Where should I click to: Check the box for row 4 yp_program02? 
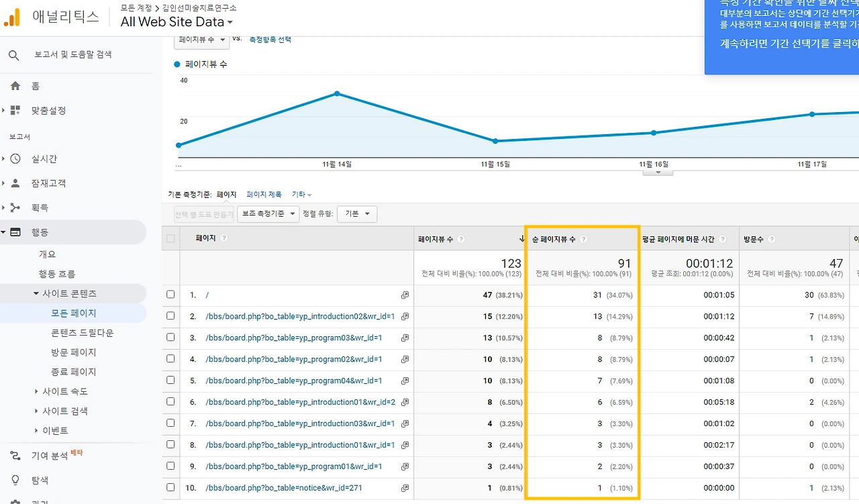pos(170,359)
